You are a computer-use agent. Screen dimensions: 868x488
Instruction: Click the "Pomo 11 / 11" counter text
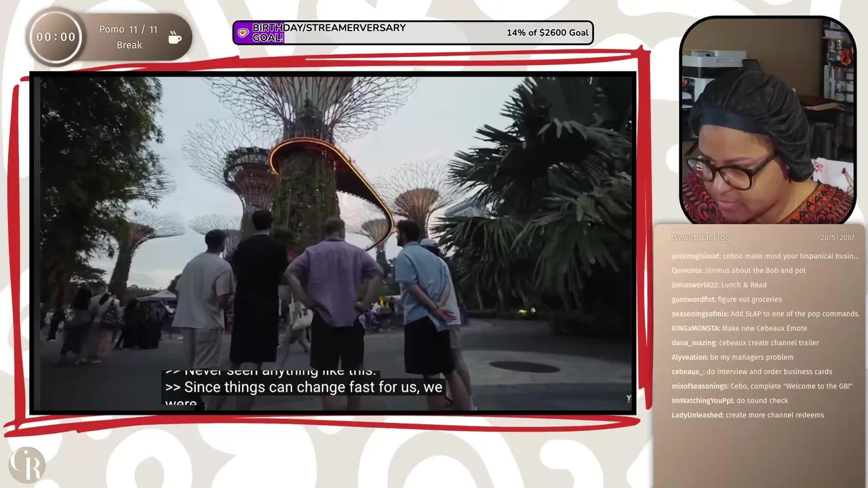pos(128,30)
